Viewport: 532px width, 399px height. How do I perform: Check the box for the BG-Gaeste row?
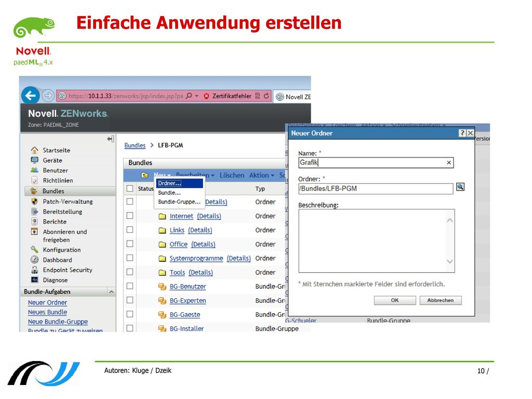pyautogui.click(x=129, y=314)
